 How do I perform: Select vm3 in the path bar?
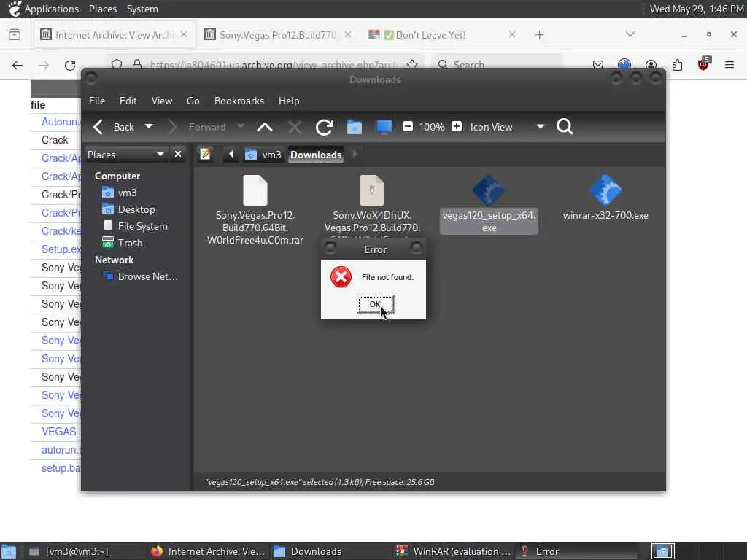tap(263, 155)
